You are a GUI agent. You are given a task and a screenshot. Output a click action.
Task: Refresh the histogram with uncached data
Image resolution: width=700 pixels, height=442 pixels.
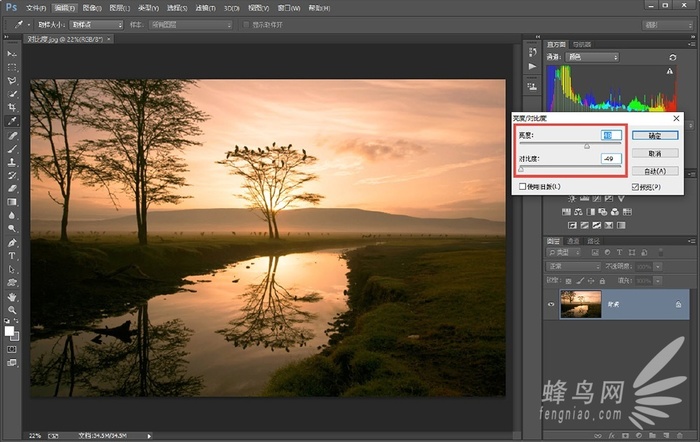672,57
